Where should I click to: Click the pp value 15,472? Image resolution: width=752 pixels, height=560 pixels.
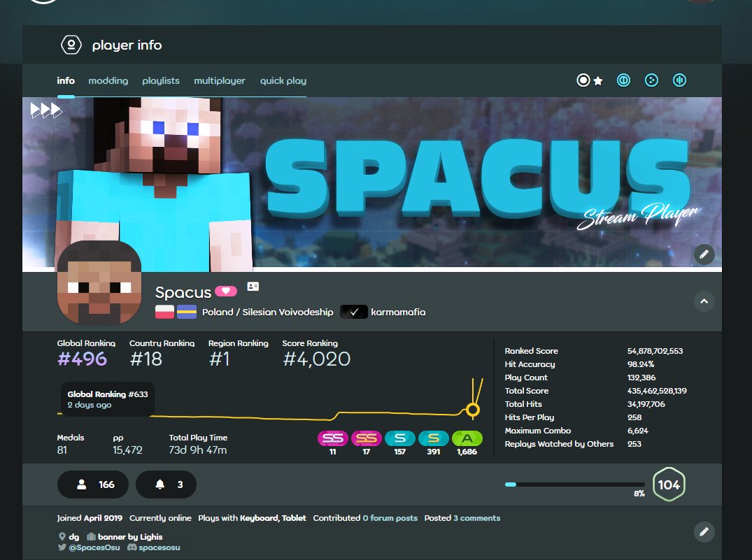(x=127, y=450)
